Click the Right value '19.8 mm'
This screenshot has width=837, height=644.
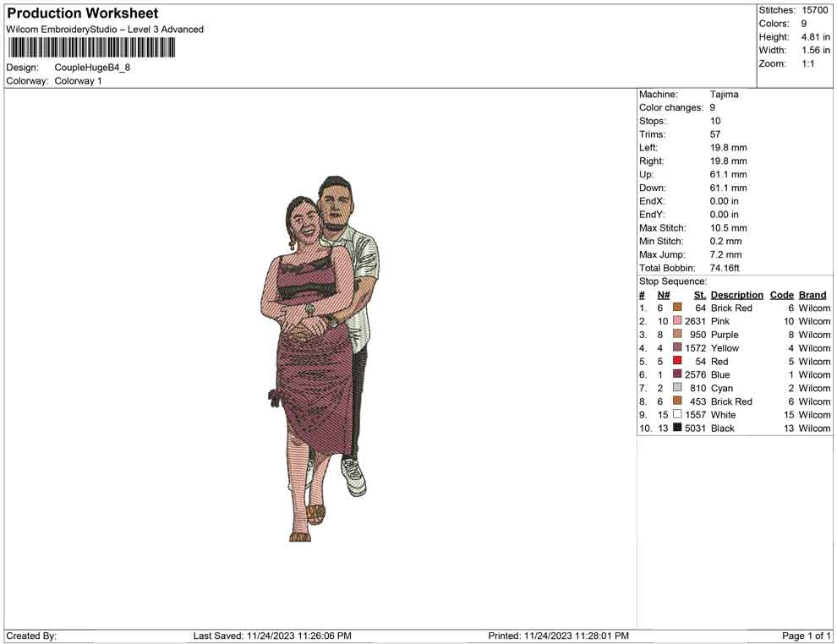point(729,161)
